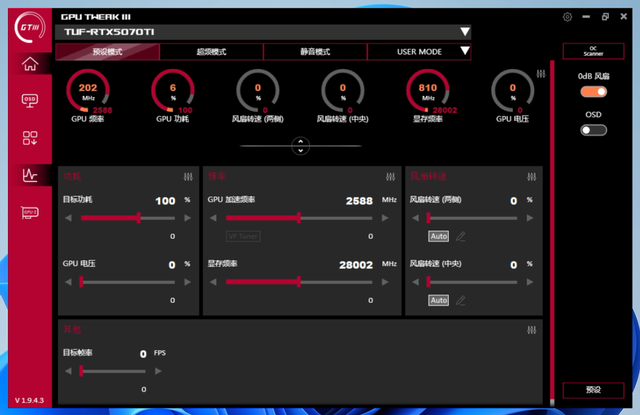Increase GPU 电压 slider with right arrow
This screenshot has height=415, width=640.
[187, 282]
